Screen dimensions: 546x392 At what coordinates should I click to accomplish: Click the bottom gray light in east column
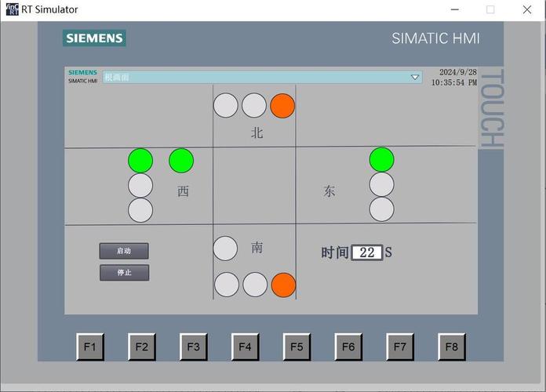381,209
